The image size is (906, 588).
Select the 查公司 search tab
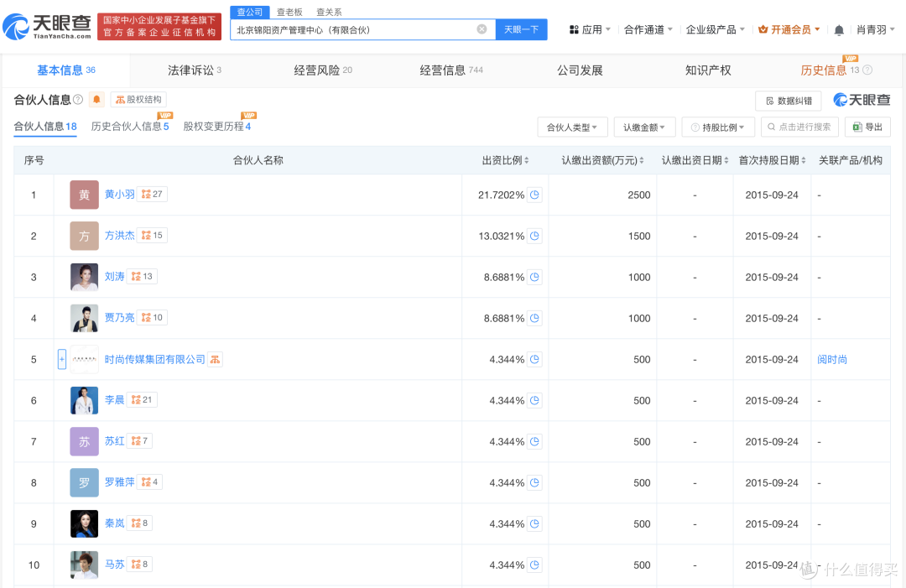[x=250, y=12]
